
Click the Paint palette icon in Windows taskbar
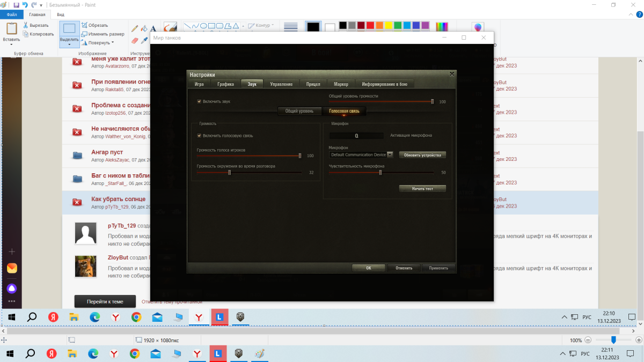click(x=259, y=353)
